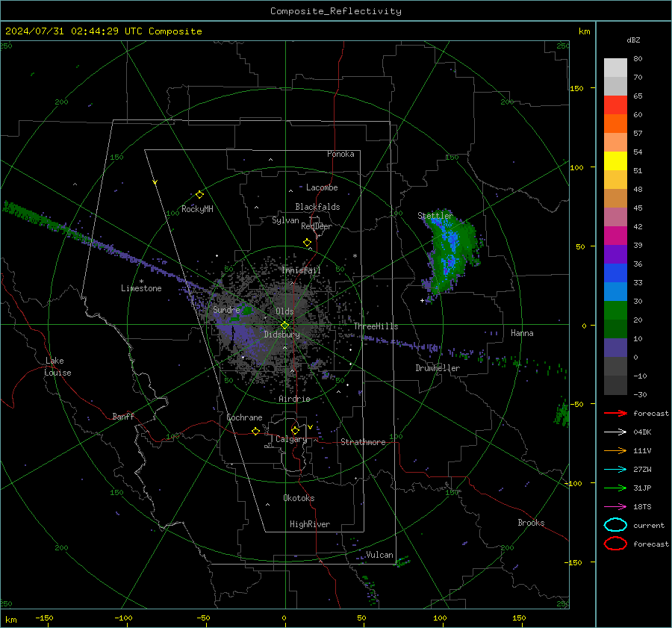Click the Limestone label
672x628 pixels.
[x=141, y=288]
